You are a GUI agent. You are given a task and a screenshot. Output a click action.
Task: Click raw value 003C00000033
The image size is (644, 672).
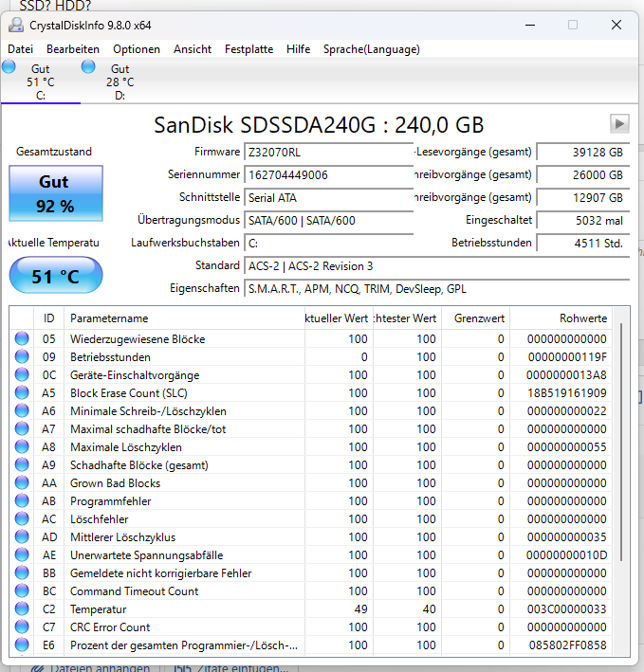click(x=567, y=609)
